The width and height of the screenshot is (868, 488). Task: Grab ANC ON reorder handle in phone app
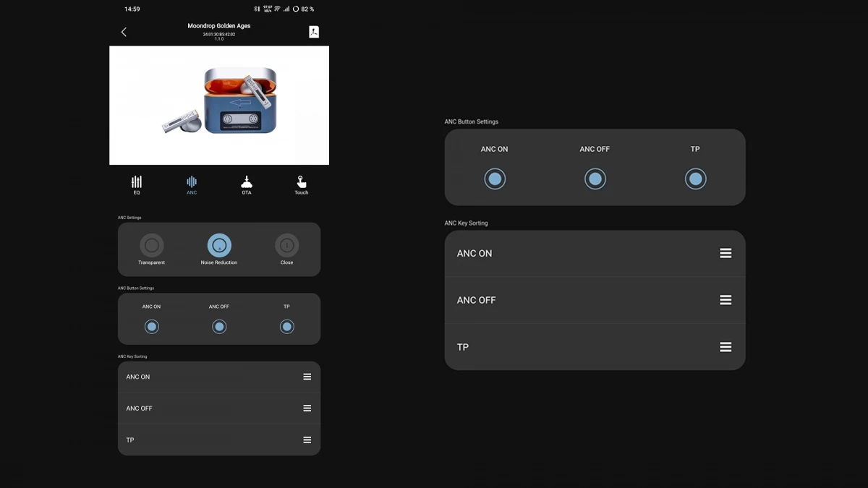click(307, 377)
